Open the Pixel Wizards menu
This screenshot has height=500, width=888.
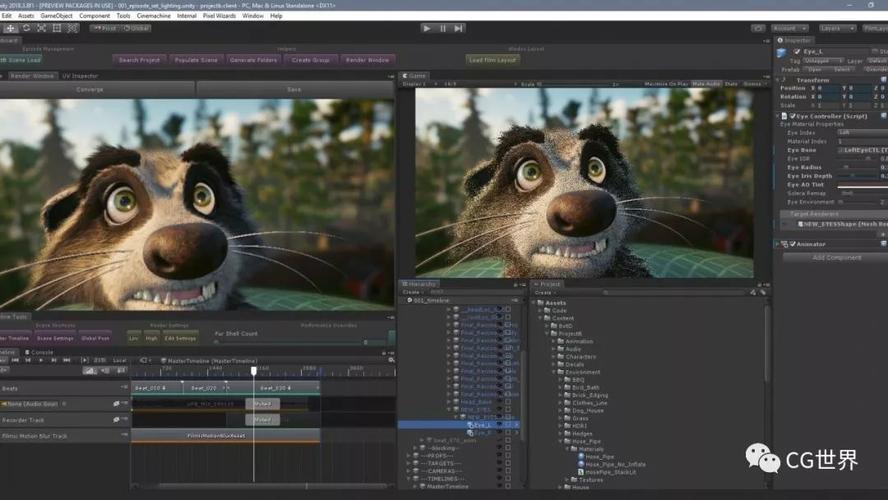[x=219, y=16]
